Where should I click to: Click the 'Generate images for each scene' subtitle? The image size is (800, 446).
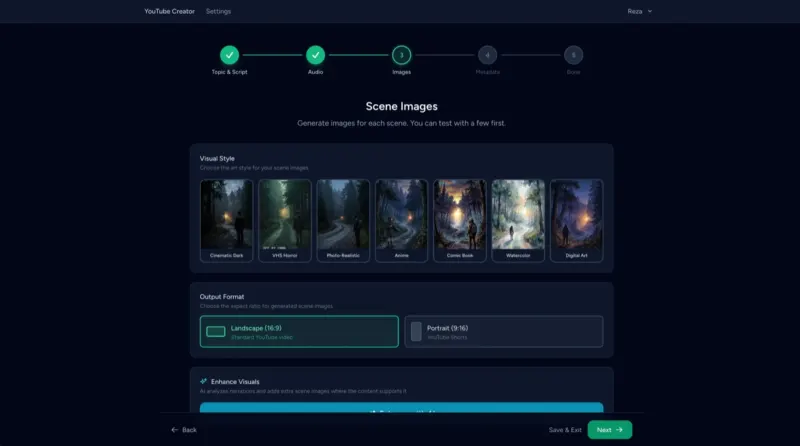click(402, 123)
